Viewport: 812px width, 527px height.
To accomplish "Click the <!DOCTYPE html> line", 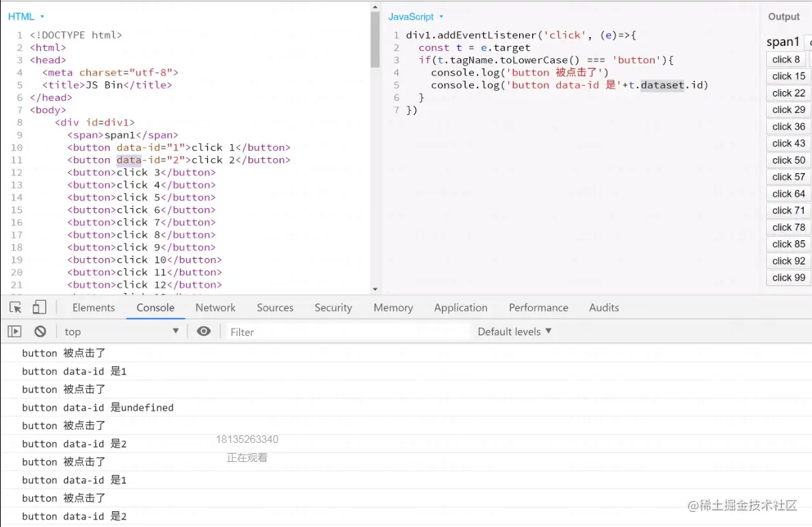I will coord(76,35).
